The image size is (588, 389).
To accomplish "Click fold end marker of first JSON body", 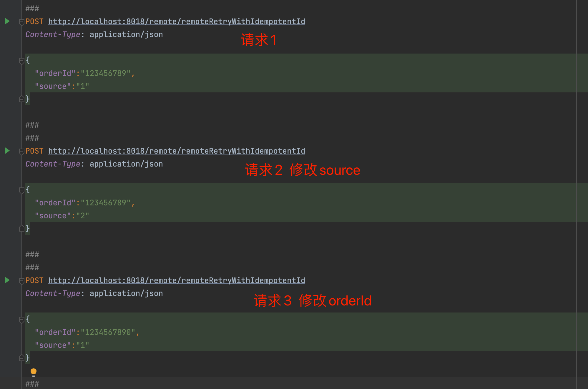I will point(21,99).
